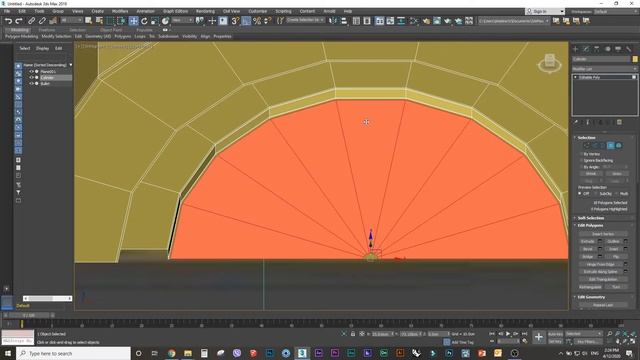Screen dimensions: 640x360
Task: Toggle visibility eye of Plane001
Action: click(x=31, y=71)
